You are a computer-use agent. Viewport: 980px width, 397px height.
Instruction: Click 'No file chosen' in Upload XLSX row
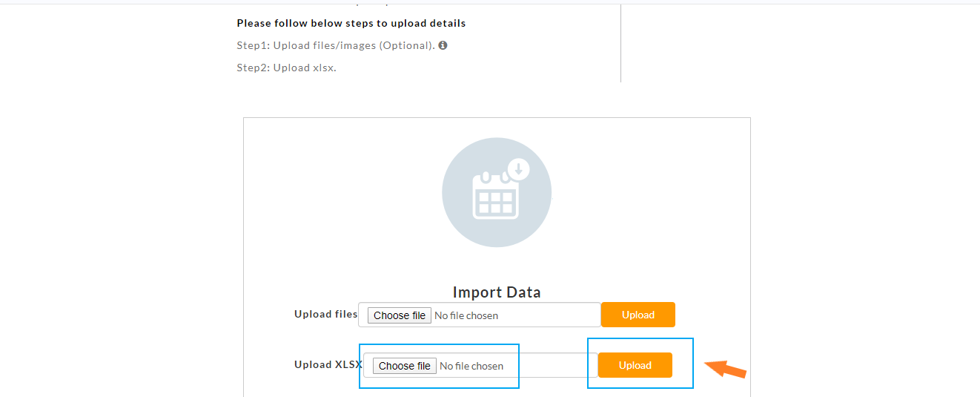(471, 366)
